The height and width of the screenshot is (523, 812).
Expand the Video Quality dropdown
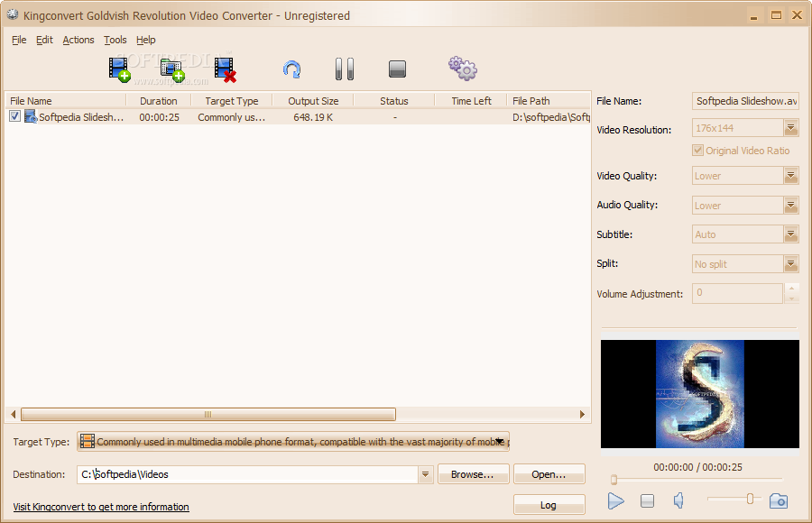790,176
